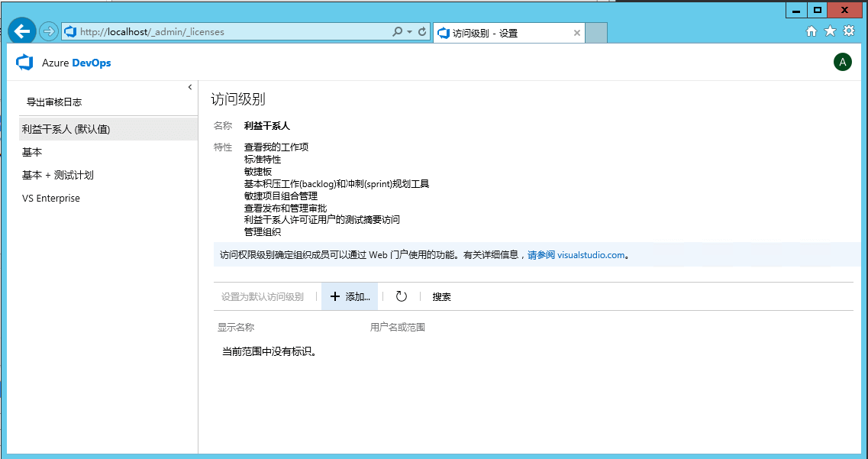Image resolution: width=868 pixels, height=459 pixels.
Task: Click 搜索 in the toolbar
Action: coord(441,296)
